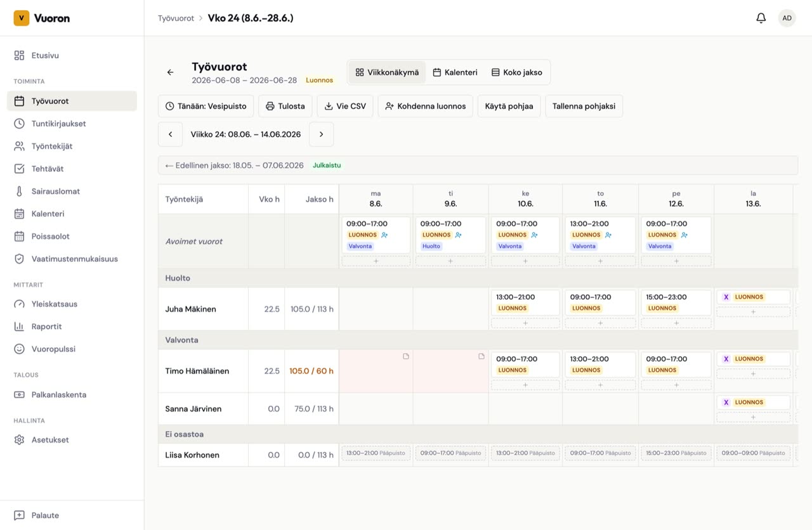Go to next week with right chevron
The width and height of the screenshot is (812, 530).
click(x=321, y=134)
